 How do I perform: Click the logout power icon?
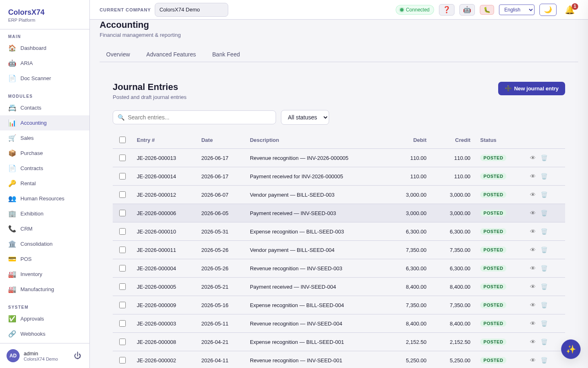coord(78,356)
